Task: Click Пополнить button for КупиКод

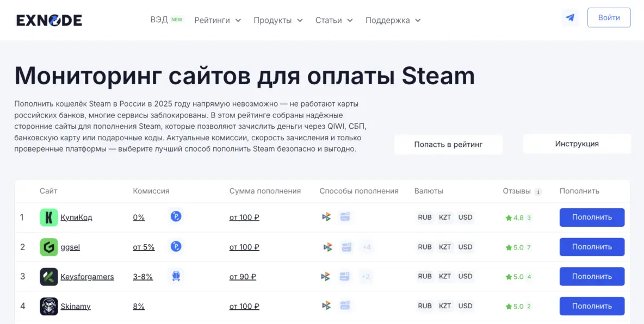Action: point(592,217)
